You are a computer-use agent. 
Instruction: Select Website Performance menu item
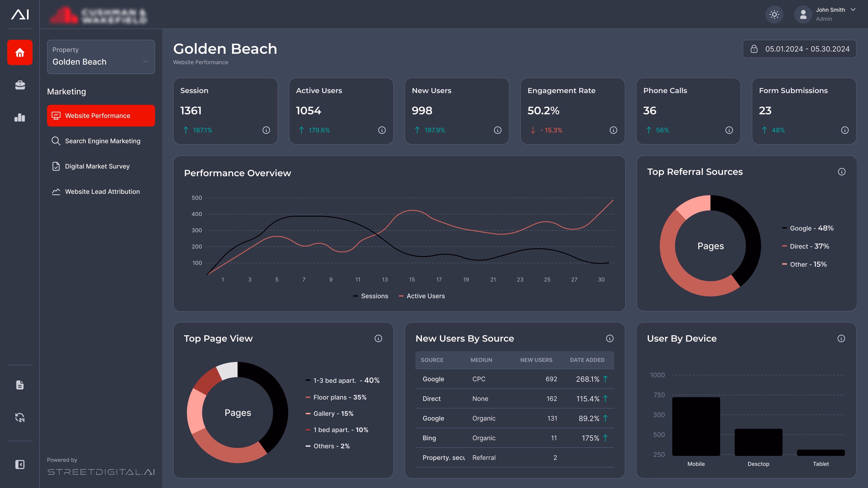[x=101, y=115]
